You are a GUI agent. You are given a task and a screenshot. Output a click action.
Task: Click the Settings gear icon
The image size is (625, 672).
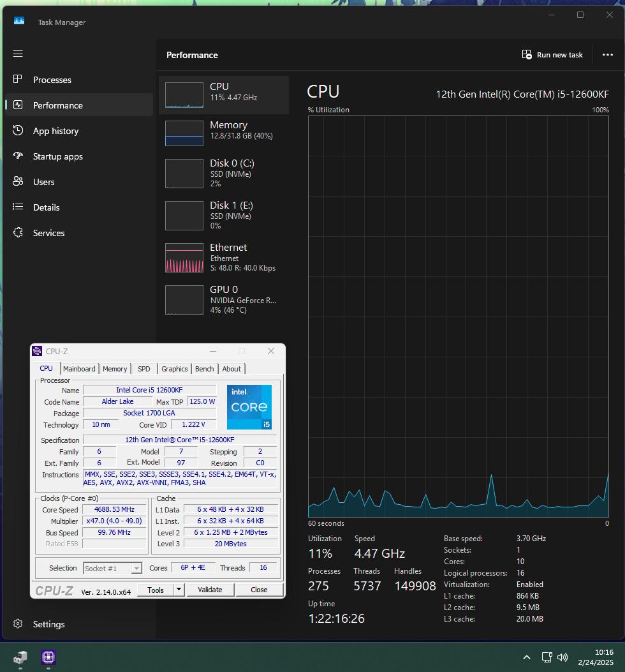pos(18,623)
